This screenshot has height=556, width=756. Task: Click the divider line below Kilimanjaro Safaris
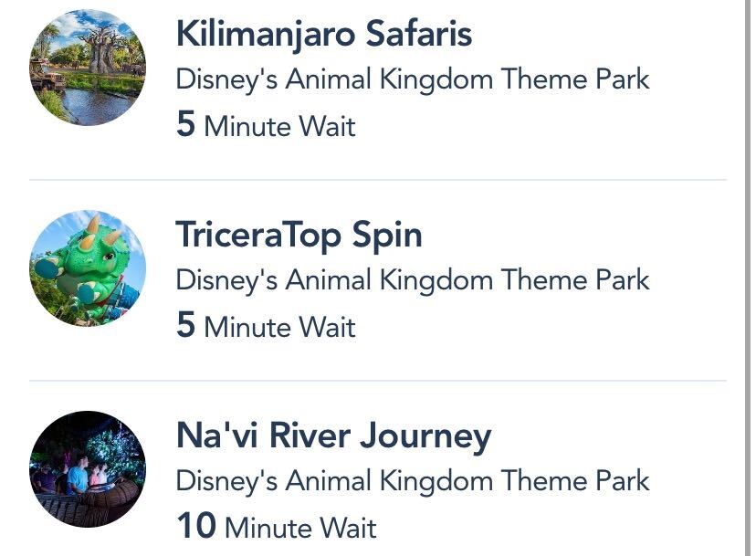pyautogui.click(x=378, y=180)
